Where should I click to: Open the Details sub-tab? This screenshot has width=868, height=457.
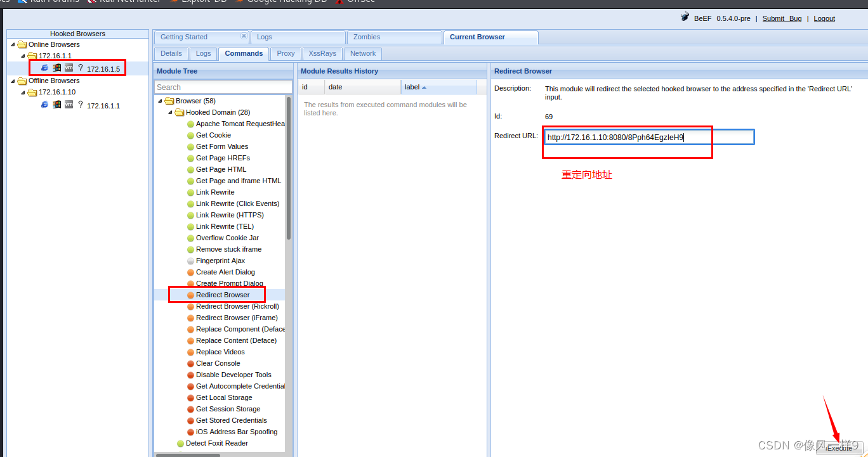tap(171, 53)
